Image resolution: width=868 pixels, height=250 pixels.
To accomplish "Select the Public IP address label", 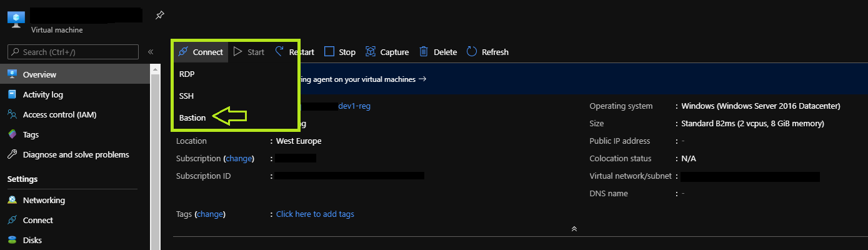I will click(620, 141).
